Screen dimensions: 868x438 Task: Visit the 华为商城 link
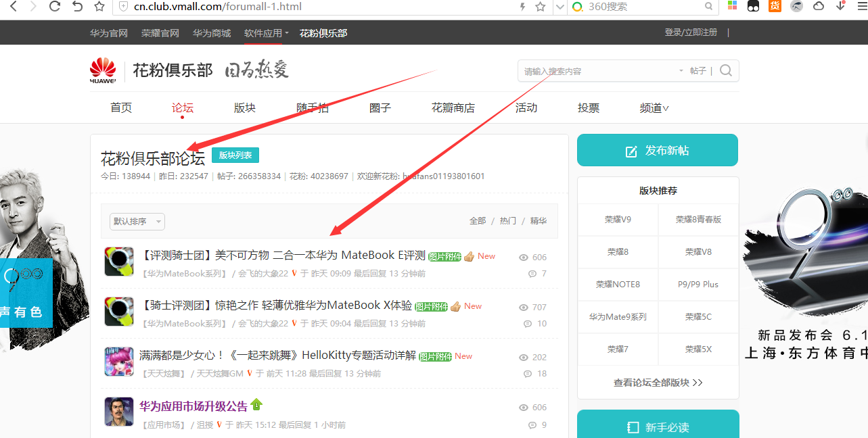tap(212, 33)
